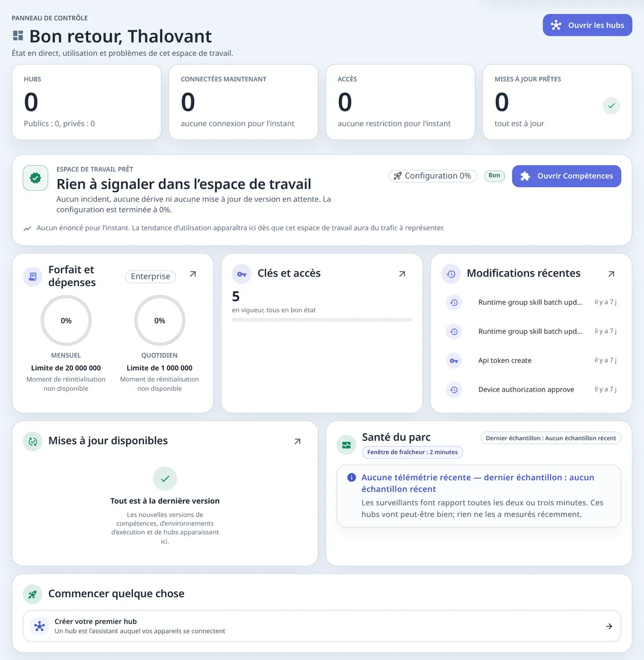Open Forfait et dépenses via arrow icon

click(192, 274)
